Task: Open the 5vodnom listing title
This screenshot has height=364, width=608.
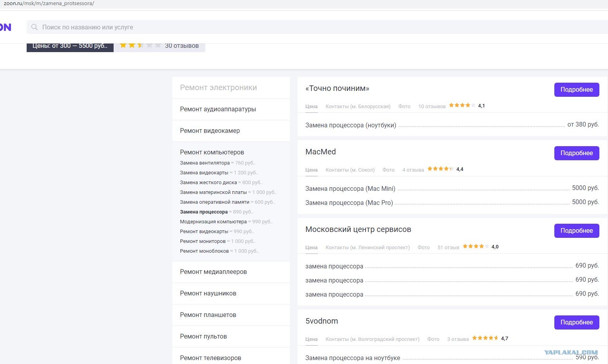Action: coord(322,321)
